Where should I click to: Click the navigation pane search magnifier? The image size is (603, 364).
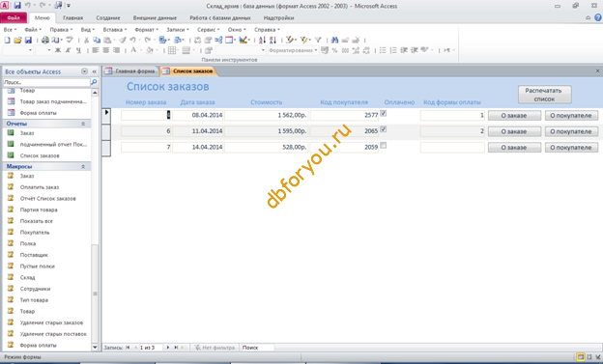94,82
